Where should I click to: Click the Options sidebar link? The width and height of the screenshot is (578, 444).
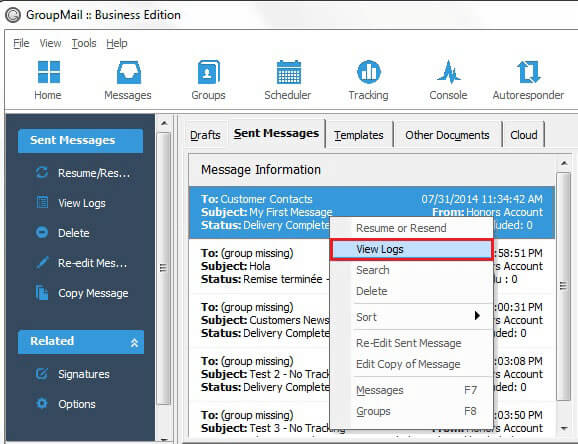(x=77, y=404)
